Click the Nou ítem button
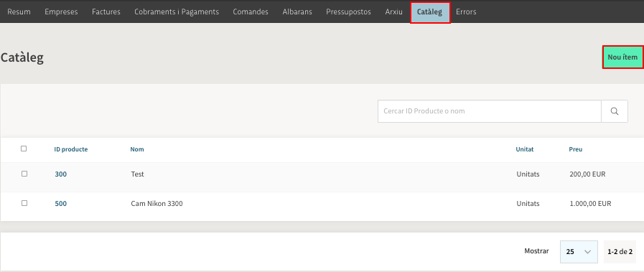 (622, 57)
